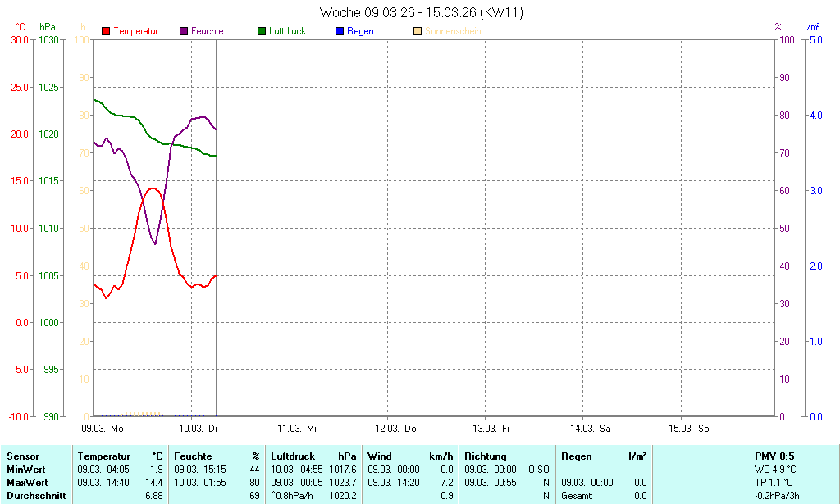Click the faded Sonnenschein legend square
This screenshot has width=840, height=504.
418,31
